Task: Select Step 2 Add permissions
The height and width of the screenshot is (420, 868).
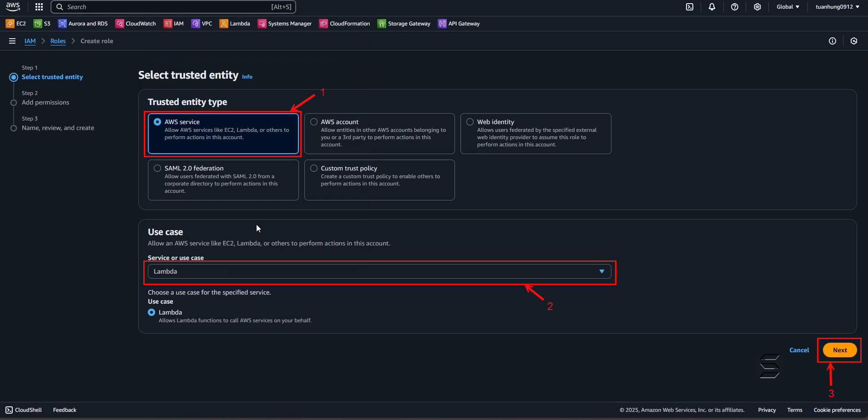Action: (45, 102)
